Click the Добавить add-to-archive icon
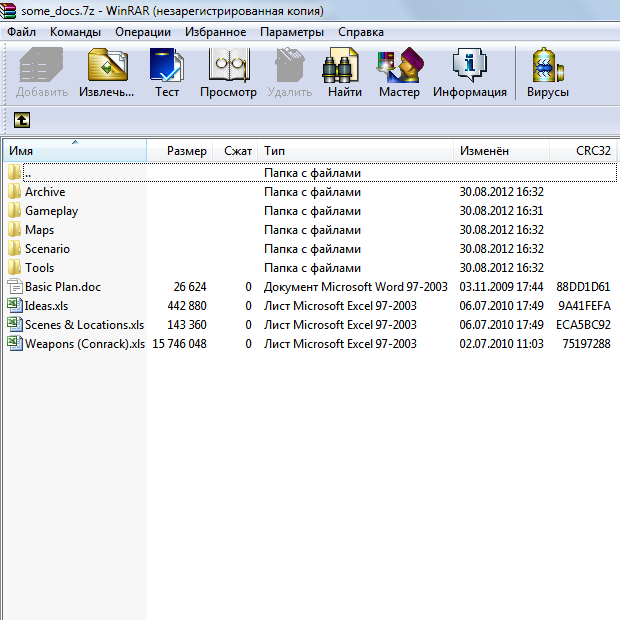Screen dimensions: 620x620 [41, 65]
